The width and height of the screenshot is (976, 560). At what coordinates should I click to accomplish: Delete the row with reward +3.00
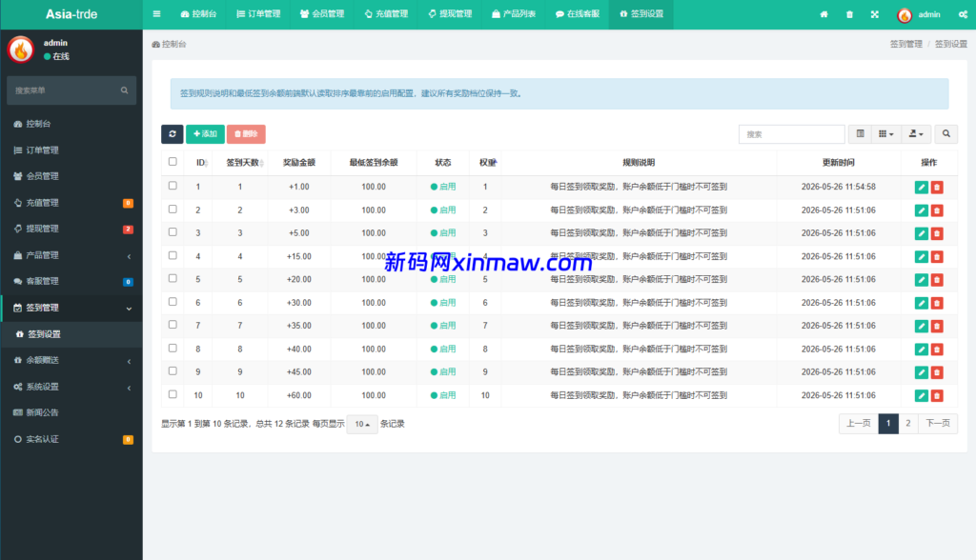(x=937, y=210)
